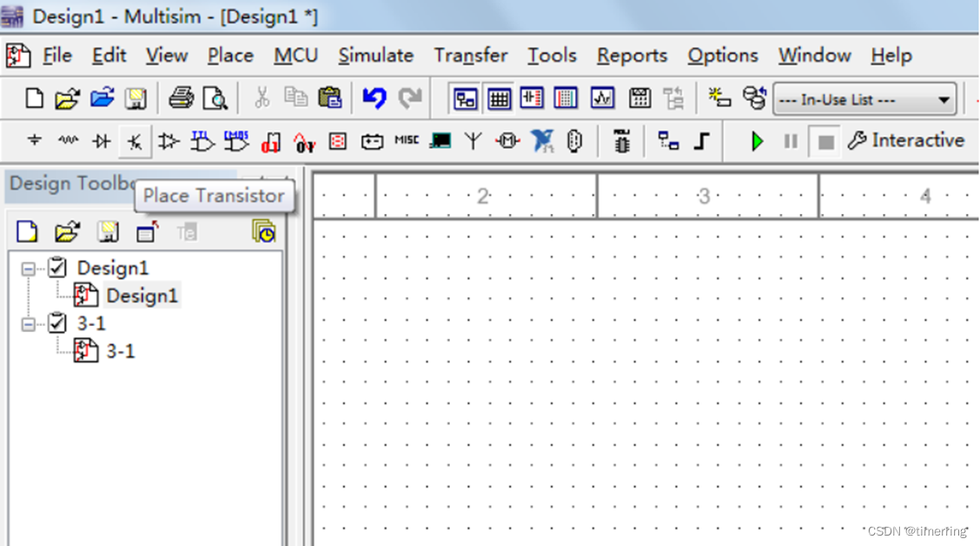The image size is (980, 546).
Task: Pause the simulation
Action: [x=790, y=142]
